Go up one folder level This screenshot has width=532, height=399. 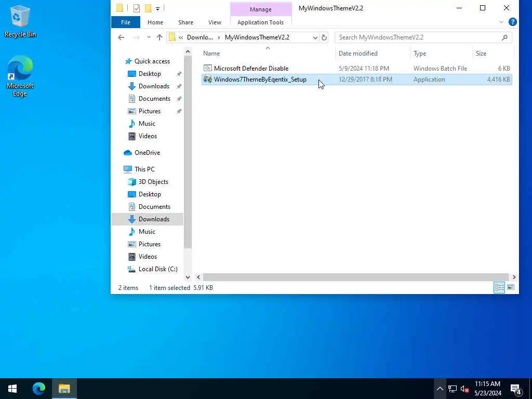[x=159, y=37]
